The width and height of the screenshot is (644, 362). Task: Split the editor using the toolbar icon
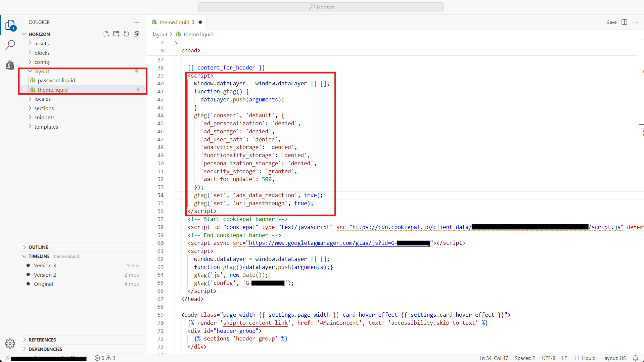click(624, 22)
